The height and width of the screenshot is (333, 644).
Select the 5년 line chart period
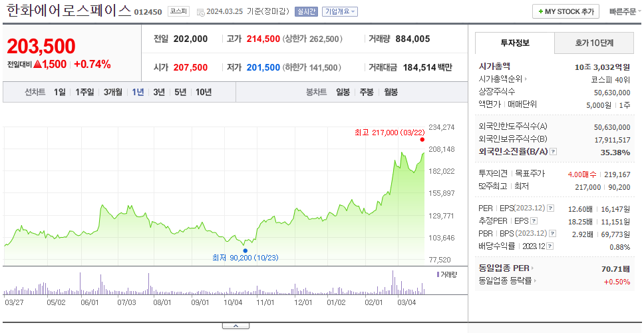tap(180, 92)
